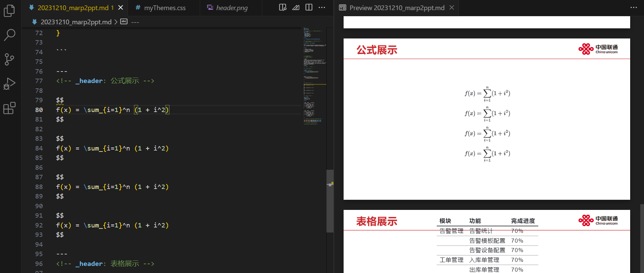Viewport: 644px width, 273px height.
Task: Click the first rendered formula in preview
Action: [x=487, y=94]
